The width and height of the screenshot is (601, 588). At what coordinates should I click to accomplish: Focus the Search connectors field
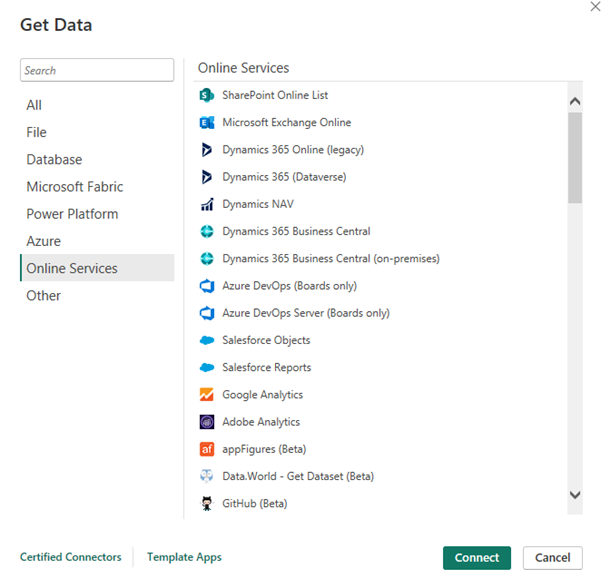click(x=97, y=70)
